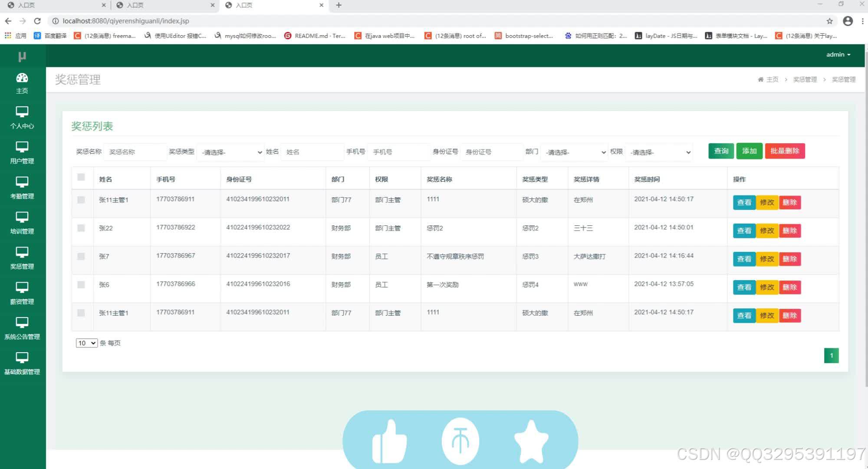Viewport: 868px width, 469px height.
Task: Expand the 奖惩类型 dropdown filter
Action: click(230, 152)
